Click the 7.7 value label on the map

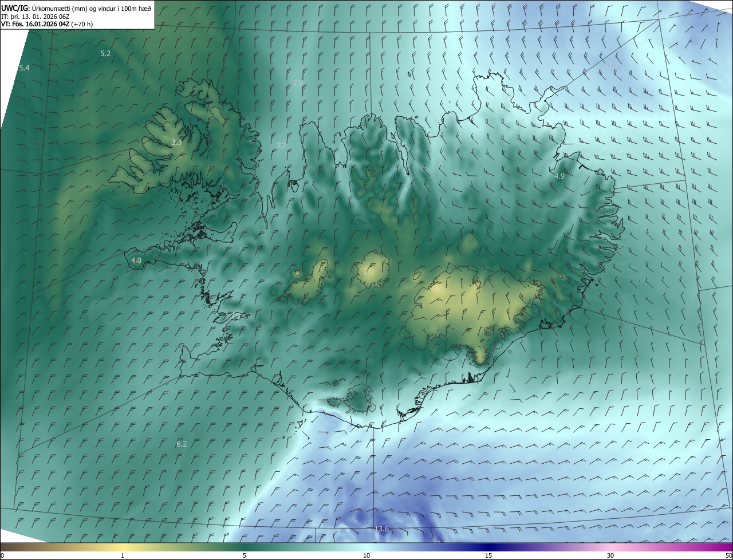pos(282,146)
